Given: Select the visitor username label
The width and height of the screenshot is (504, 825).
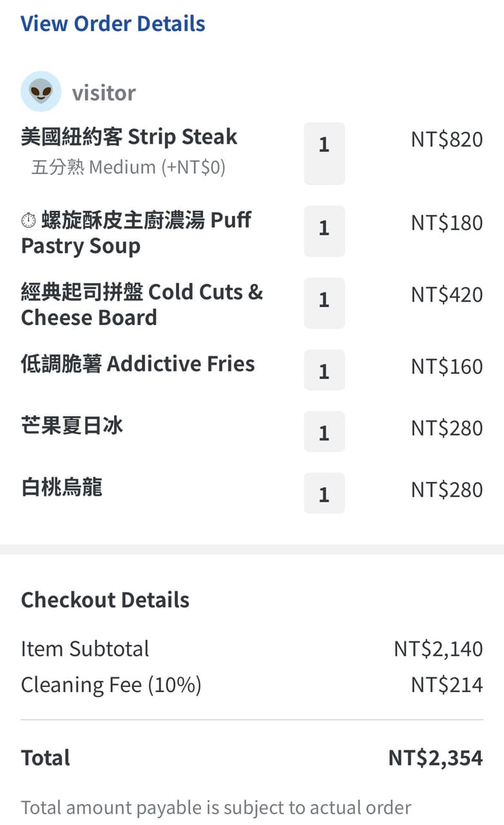Looking at the screenshot, I should coord(104,93).
